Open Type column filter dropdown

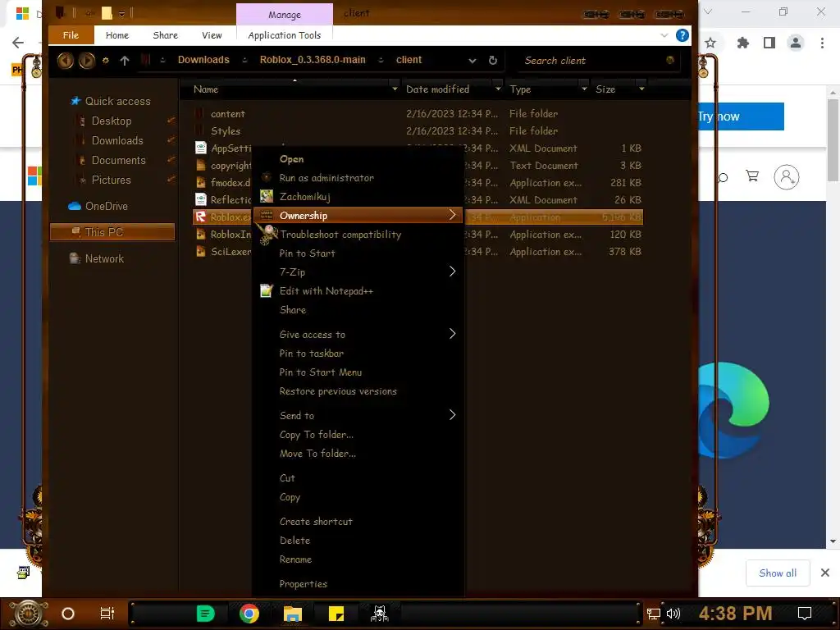(584, 89)
